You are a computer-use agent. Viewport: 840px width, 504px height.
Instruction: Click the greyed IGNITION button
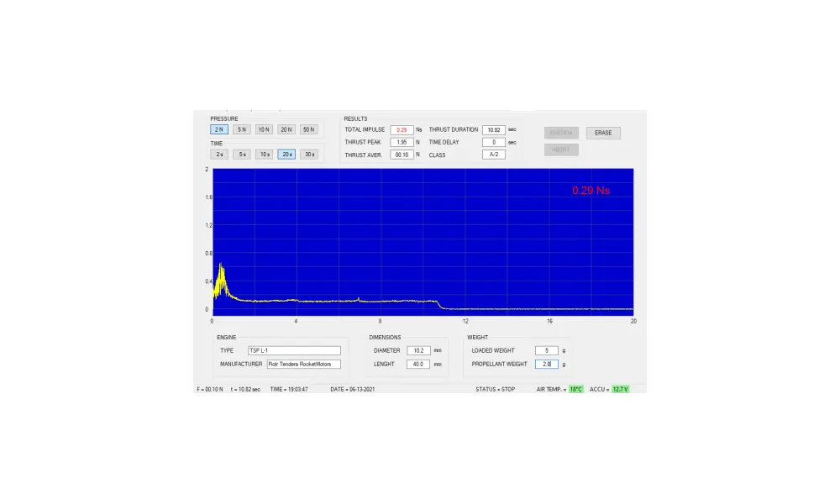561,133
